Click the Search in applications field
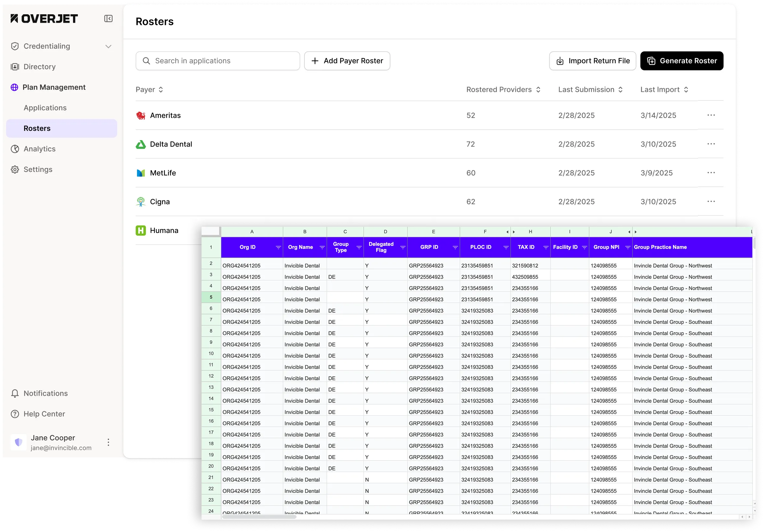The image size is (764, 532). click(x=218, y=61)
